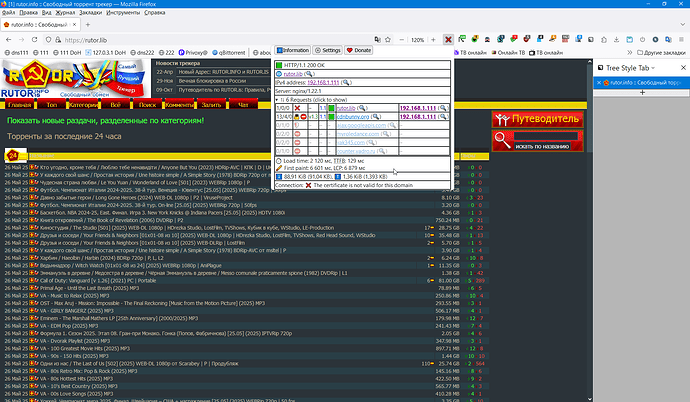Viewport: 690px width, 402px height.
Task: Open the cdnbunny.org request link
Action: pyautogui.click(x=353, y=117)
